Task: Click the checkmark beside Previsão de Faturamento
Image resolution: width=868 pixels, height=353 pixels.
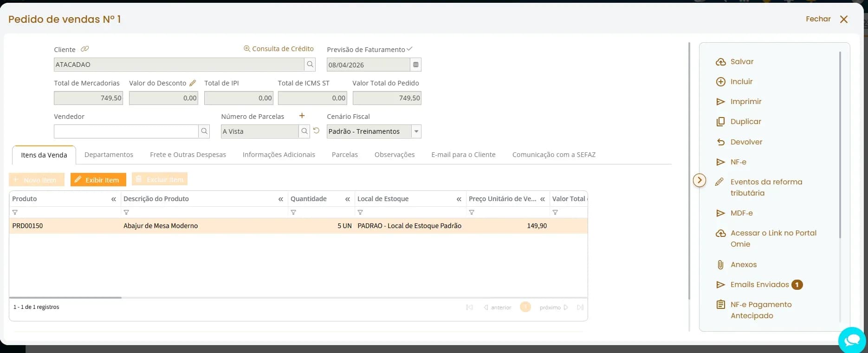Action: (x=409, y=49)
